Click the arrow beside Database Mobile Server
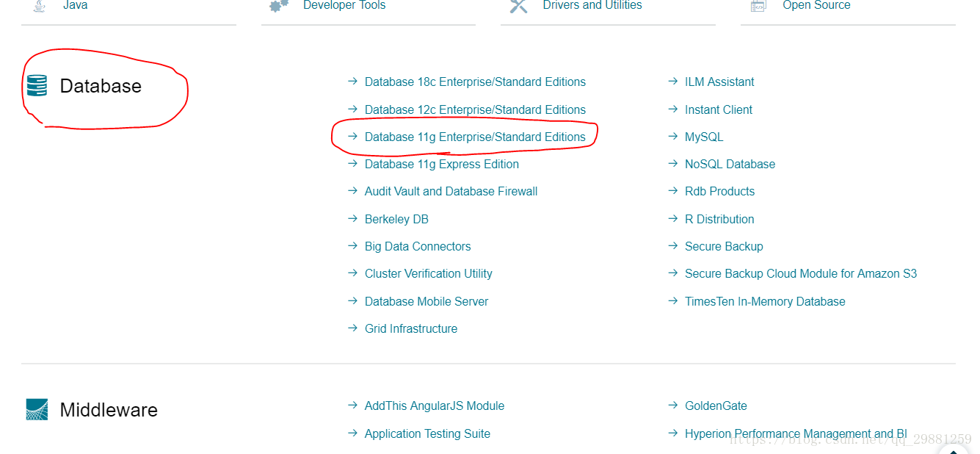 [352, 300]
